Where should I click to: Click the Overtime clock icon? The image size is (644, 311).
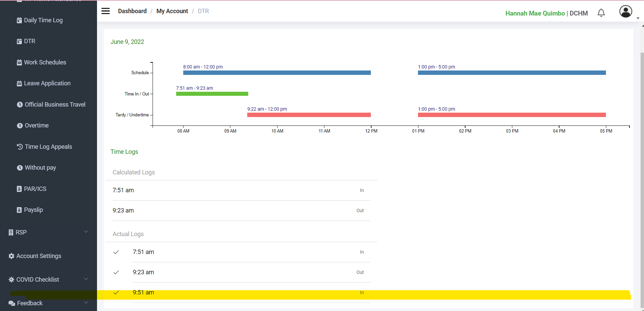20,125
